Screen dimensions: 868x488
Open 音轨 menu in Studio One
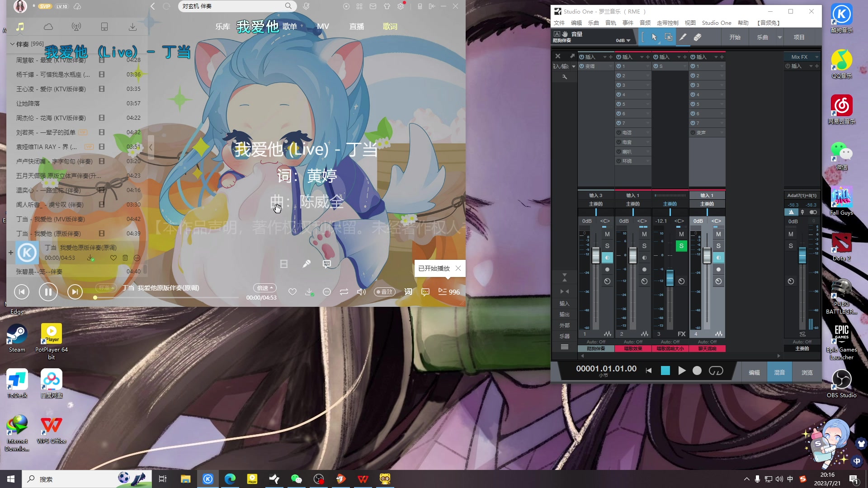[611, 23]
